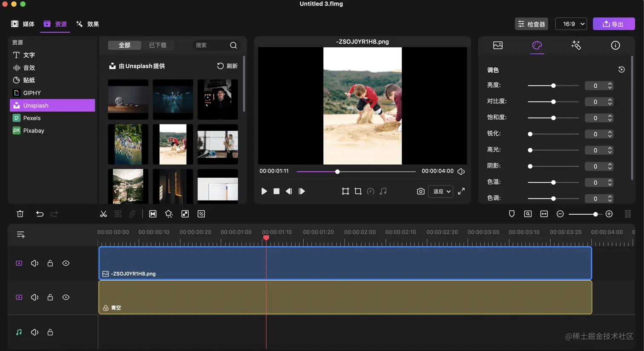This screenshot has width=644, height=351.
Task: Select the crop icon under the preview
Action: (358, 191)
